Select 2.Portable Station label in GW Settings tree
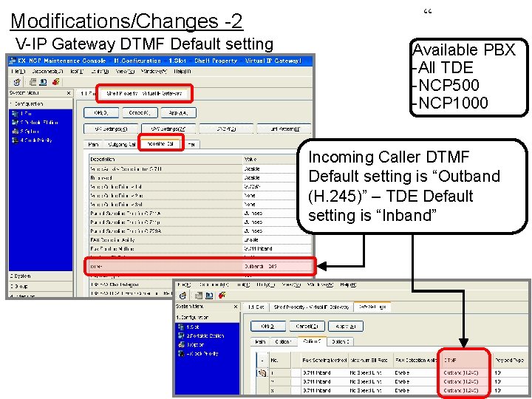The height and width of the screenshot is (399, 532). (205, 336)
